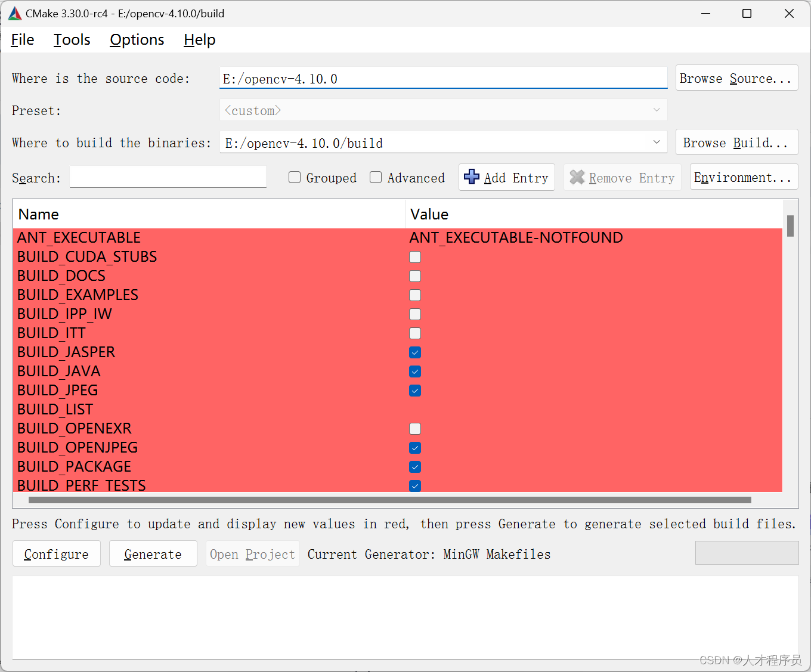Check the BUILD_EXAMPLES option
This screenshot has height=672, width=811.
[x=415, y=295]
